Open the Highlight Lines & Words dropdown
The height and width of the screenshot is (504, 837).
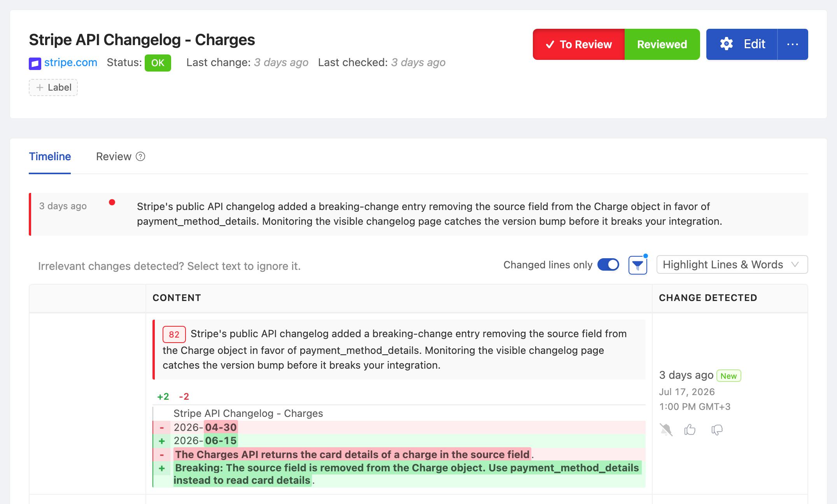[x=732, y=264]
